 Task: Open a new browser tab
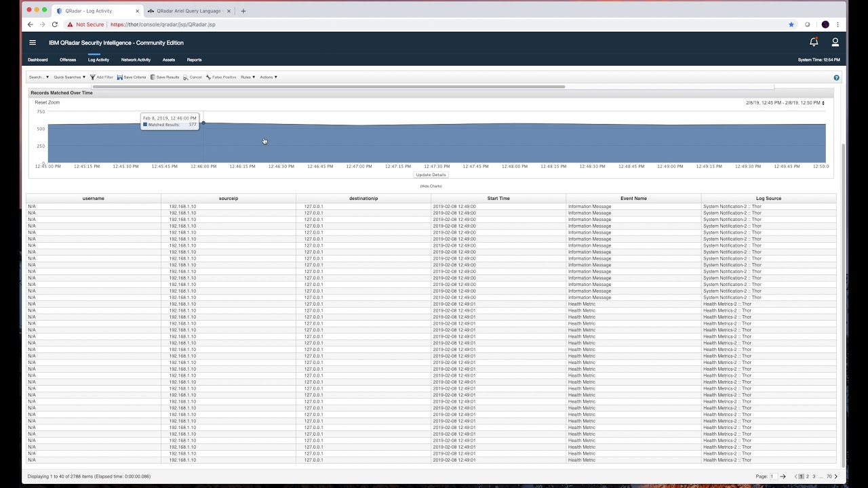click(x=243, y=11)
